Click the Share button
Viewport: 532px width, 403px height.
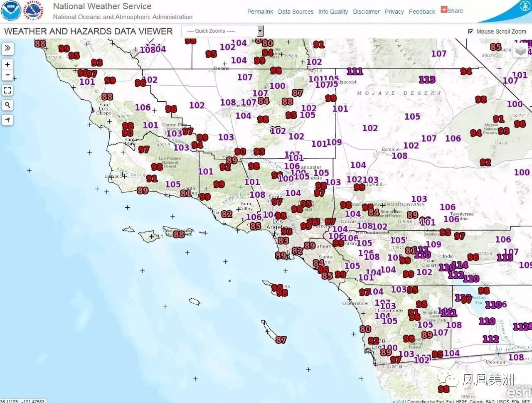(452, 10)
